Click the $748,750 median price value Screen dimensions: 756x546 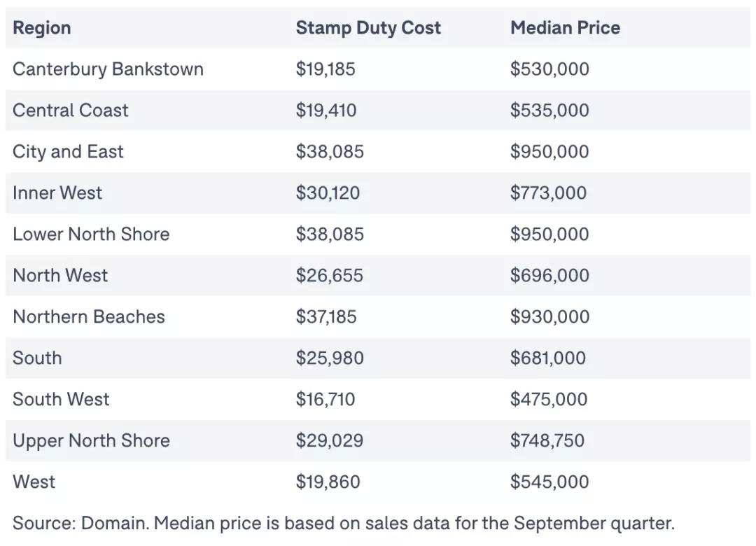tap(547, 441)
